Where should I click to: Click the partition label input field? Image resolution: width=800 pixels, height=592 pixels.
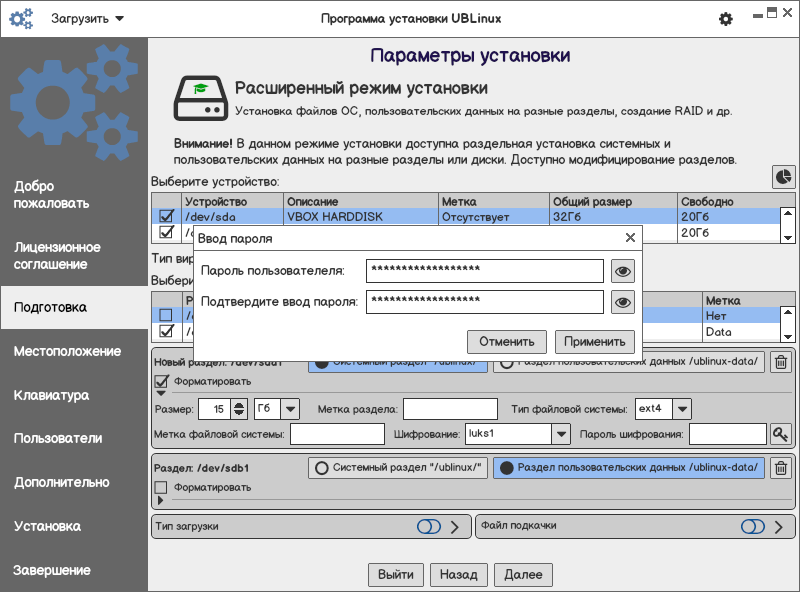[x=450, y=408]
